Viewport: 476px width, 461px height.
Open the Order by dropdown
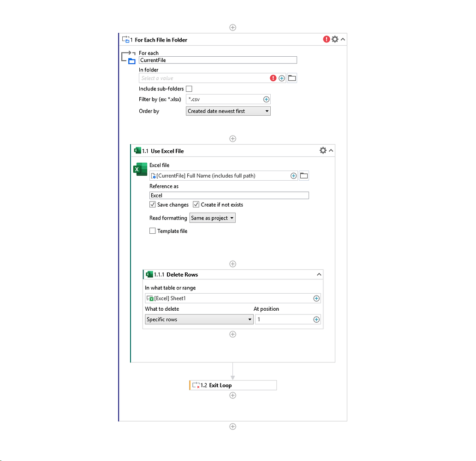pyautogui.click(x=267, y=111)
